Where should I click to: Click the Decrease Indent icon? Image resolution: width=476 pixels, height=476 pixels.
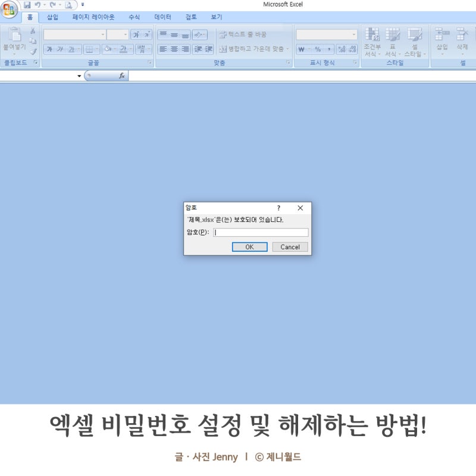coord(198,49)
